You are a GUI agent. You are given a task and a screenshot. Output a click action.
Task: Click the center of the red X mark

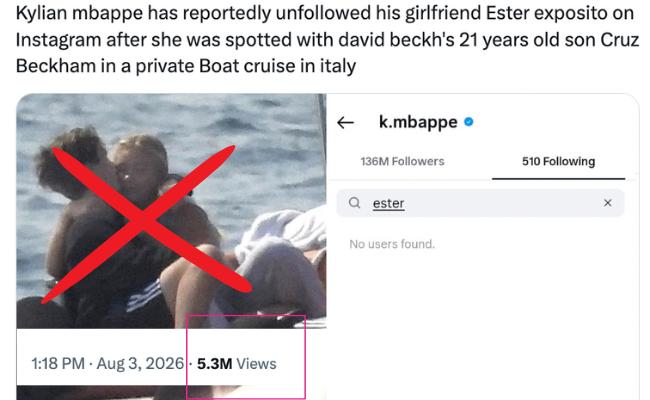(144, 220)
